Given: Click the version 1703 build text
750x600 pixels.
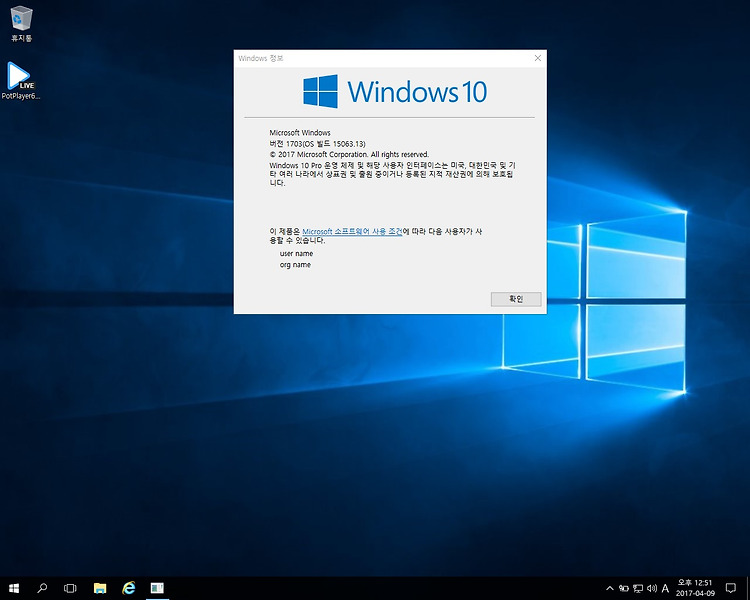Looking at the screenshot, I should click(x=317, y=144).
